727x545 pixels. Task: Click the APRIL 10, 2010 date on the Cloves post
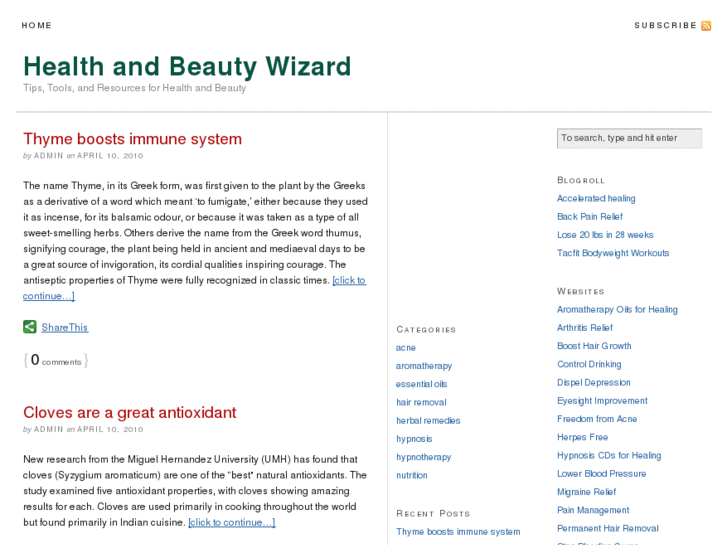[x=110, y=430]
